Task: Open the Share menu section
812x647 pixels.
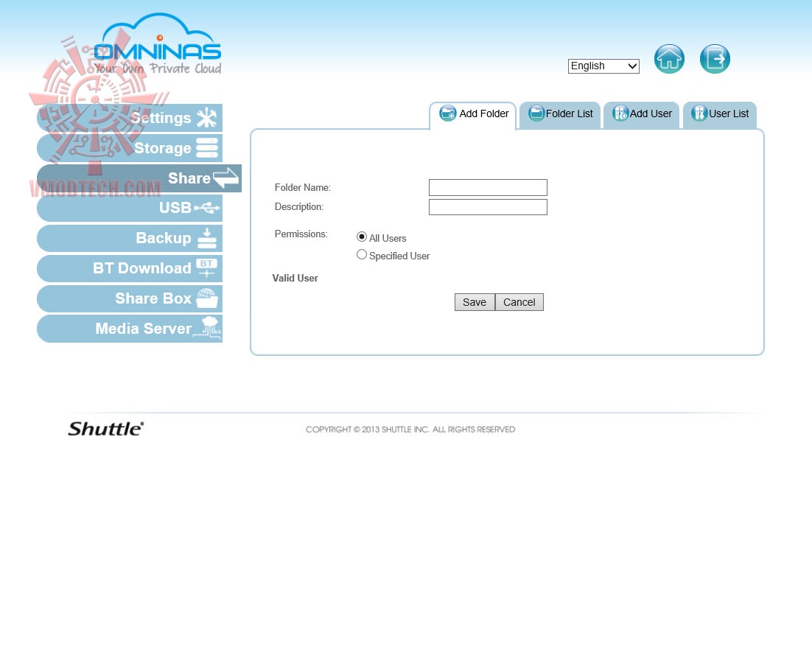Action: [139, 178]
